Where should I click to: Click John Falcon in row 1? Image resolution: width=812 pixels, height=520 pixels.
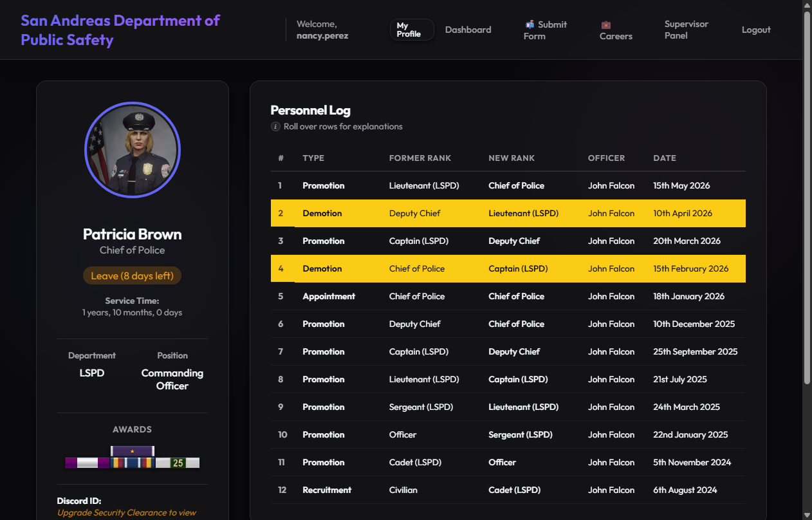pos(611,185)
